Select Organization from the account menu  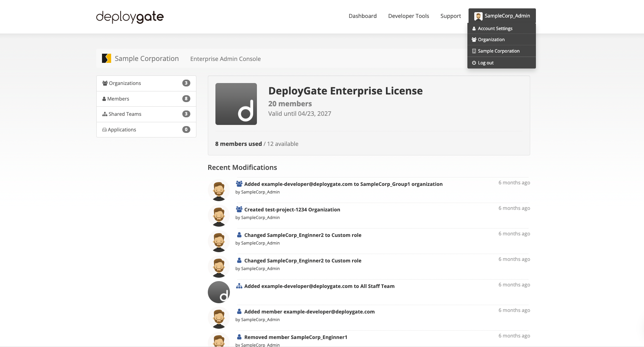pyautogui.click(x=491, y=39)
